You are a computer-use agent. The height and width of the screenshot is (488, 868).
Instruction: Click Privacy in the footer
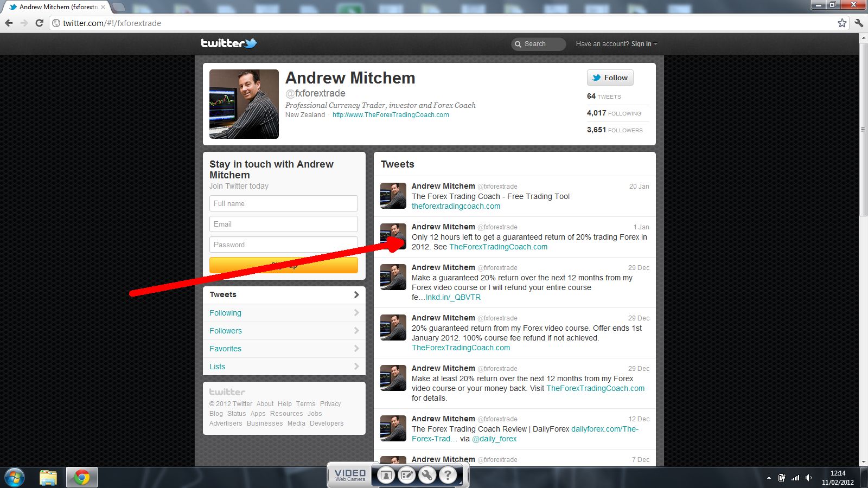tap(330, 404)
